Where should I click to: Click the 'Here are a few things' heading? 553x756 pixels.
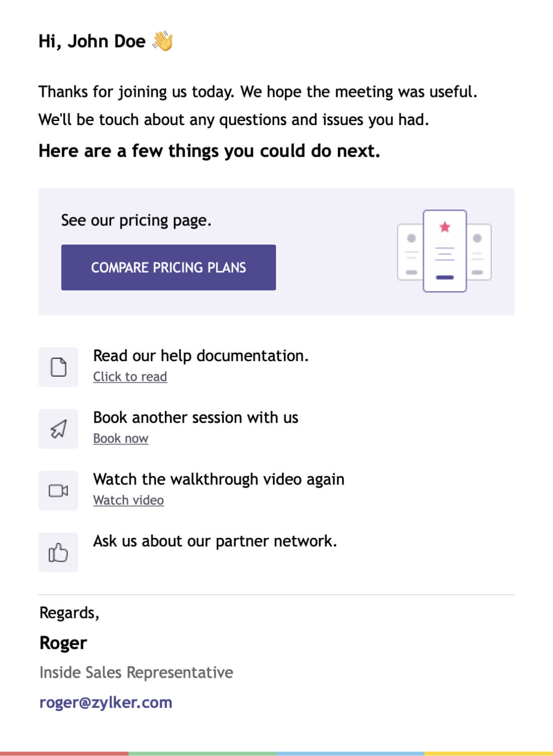209,151
